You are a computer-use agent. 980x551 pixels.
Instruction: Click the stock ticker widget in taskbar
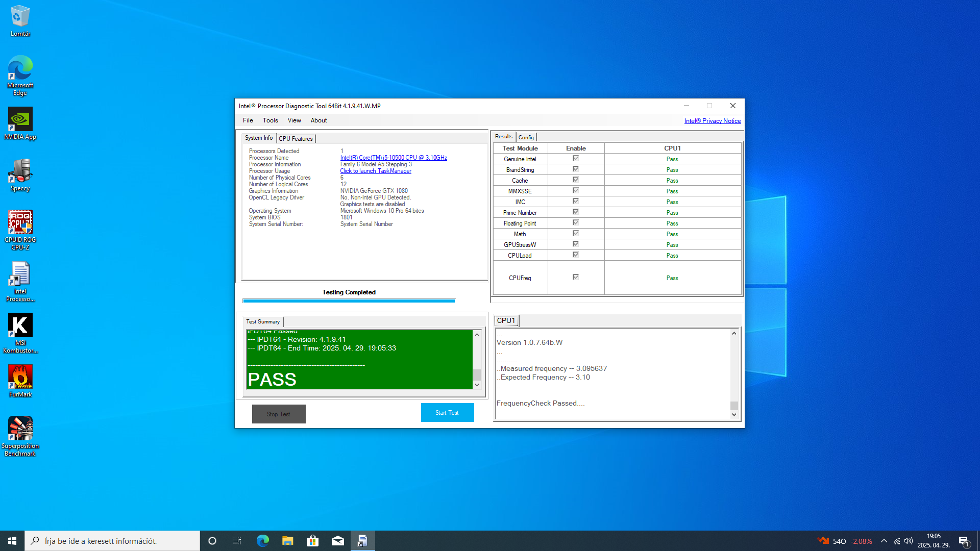point(845,541)
